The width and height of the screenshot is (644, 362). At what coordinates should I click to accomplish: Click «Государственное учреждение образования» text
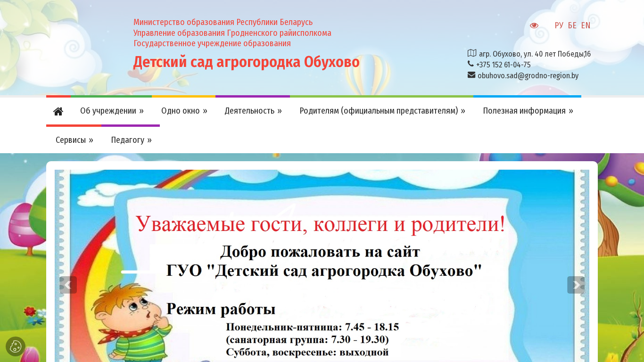(212, 43)
